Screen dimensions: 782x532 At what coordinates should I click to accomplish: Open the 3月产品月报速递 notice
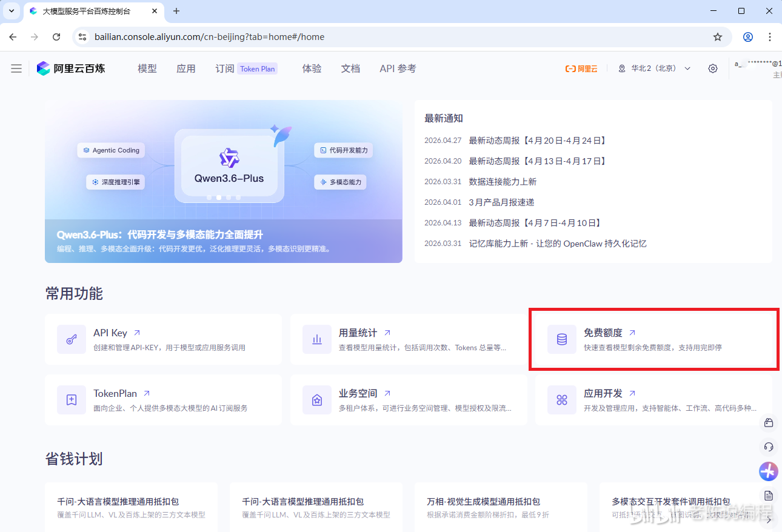coord(501,202)
